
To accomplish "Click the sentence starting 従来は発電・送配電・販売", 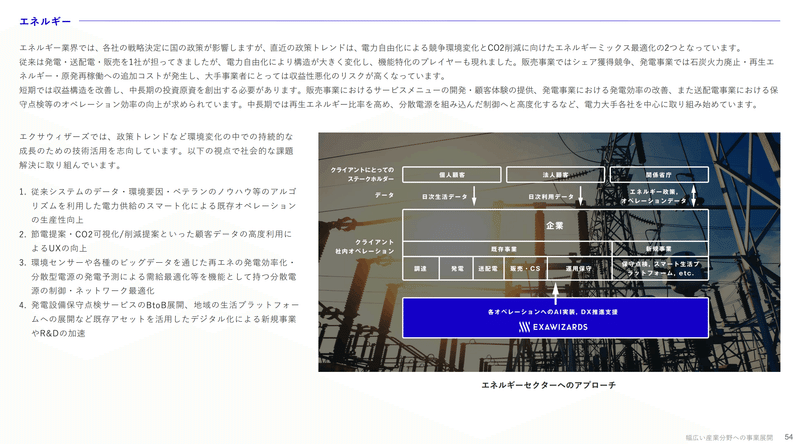I will point(396,69).
